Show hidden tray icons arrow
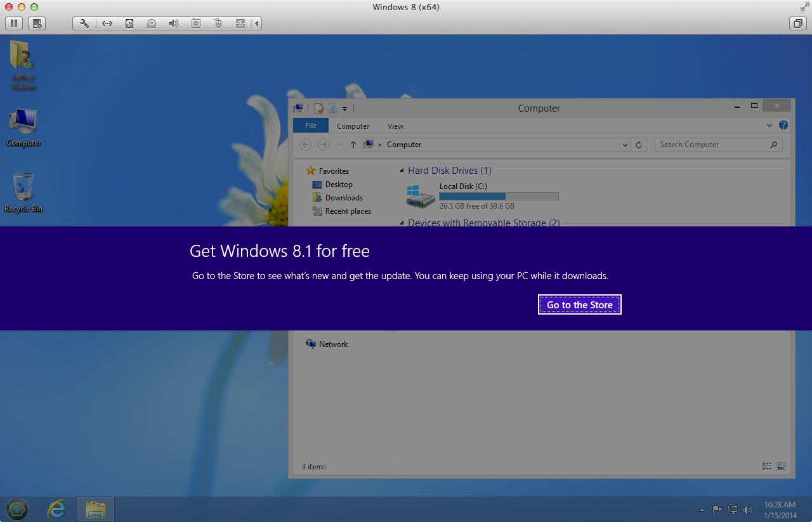 (702, 509)
